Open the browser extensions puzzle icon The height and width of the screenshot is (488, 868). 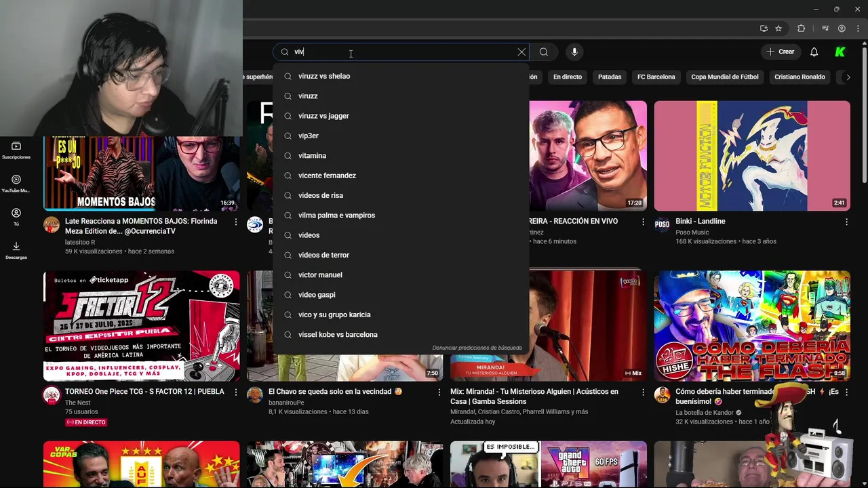[802, 28]
